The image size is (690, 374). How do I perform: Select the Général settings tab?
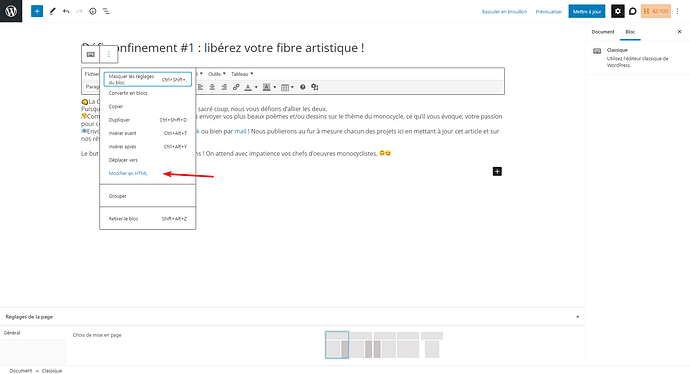click(x=12, y=333)
